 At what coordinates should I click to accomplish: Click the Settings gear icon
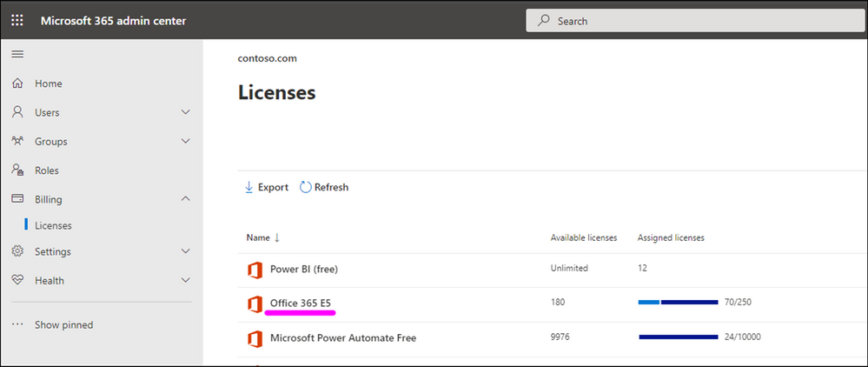pyautogui.click(x=17, y=251)
